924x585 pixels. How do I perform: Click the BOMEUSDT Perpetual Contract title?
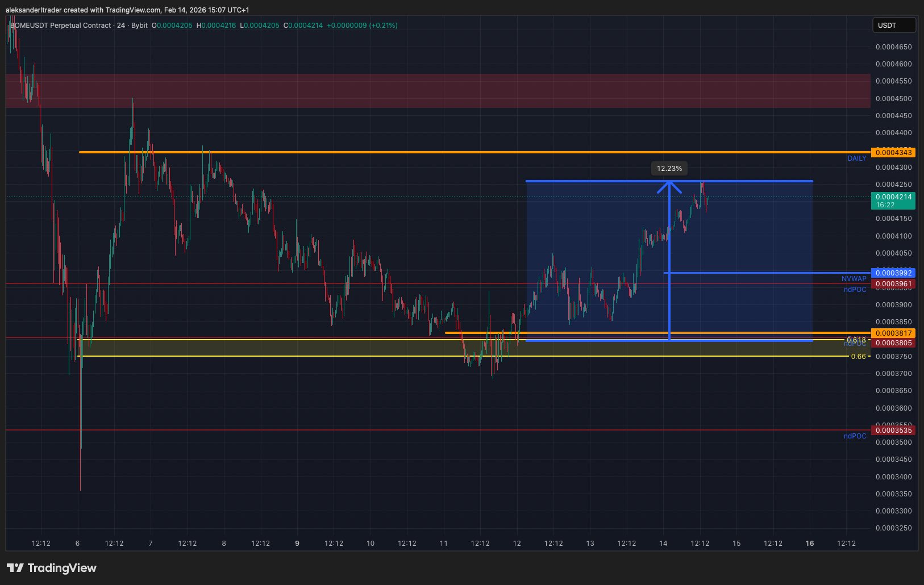click(62, 26)
